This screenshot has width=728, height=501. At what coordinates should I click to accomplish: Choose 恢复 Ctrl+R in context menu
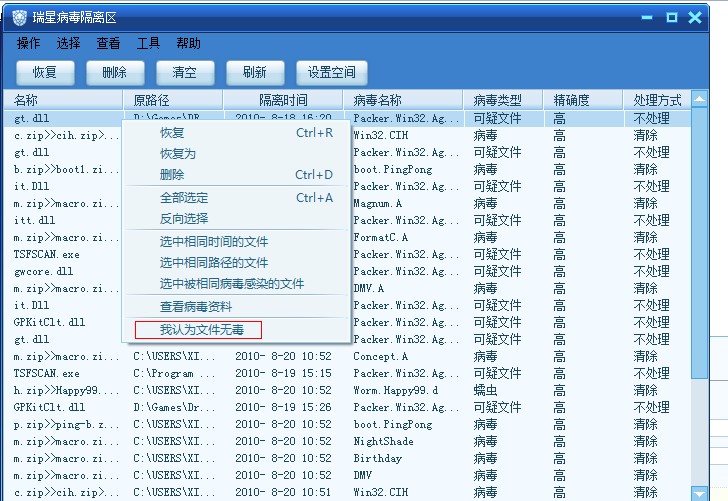coord(236,133)
